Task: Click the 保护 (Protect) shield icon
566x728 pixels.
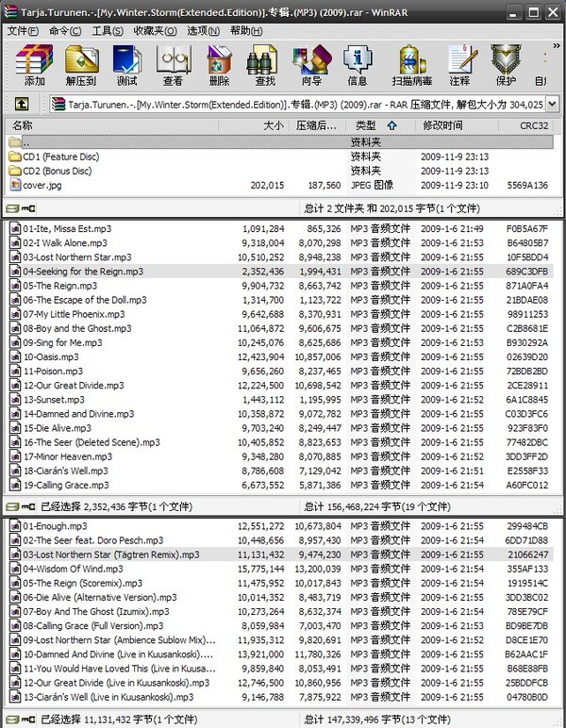Action: coord(507,59)
